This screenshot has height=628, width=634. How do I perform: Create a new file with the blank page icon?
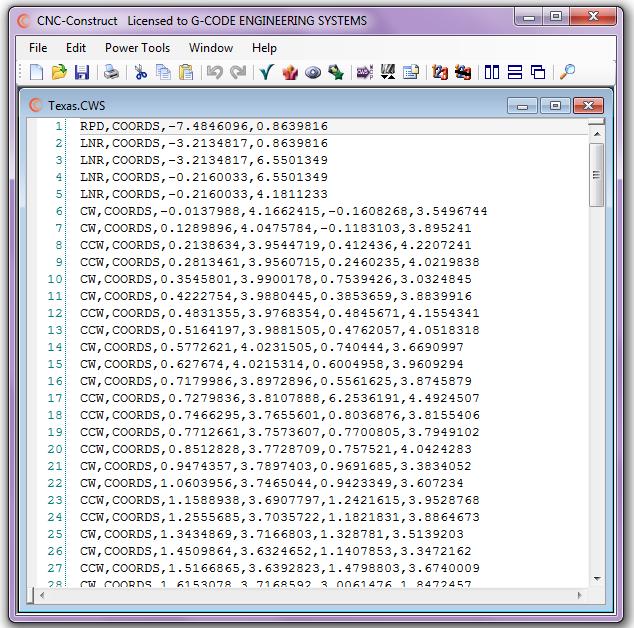[36, 72]
